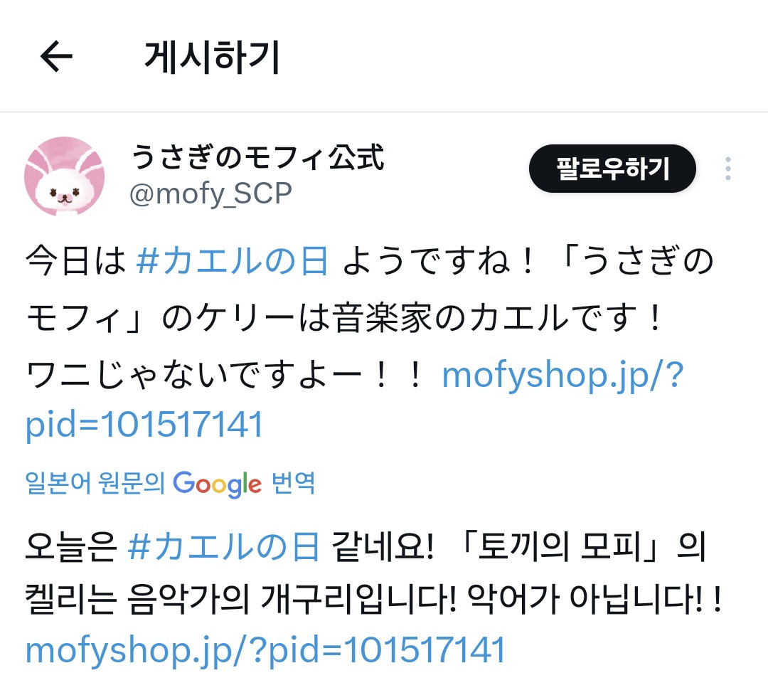The height and width of the screenshot is (700, 768).
Task: Click 일본어 원문의 translation source label
Action: point(95,483)
